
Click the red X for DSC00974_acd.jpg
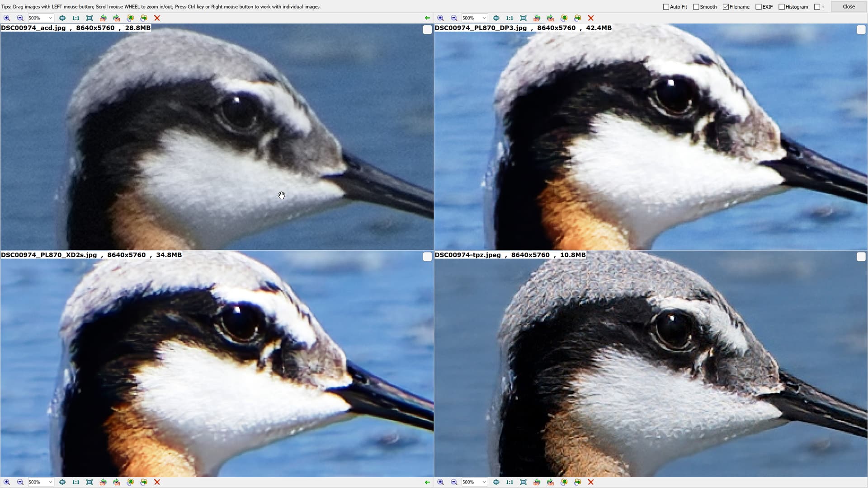pos(157,18)
